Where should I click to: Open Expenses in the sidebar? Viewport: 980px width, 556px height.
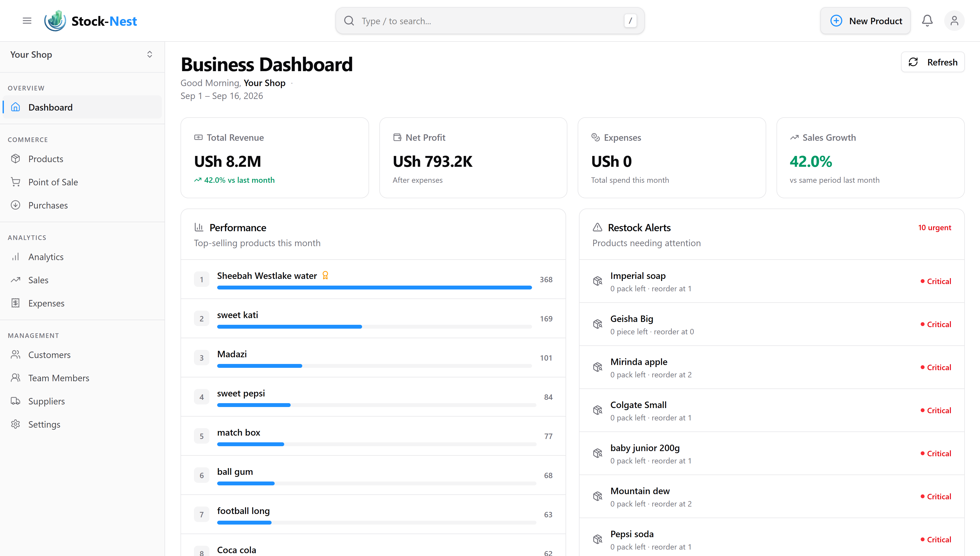pyautogui.click(x=82, y=303)
